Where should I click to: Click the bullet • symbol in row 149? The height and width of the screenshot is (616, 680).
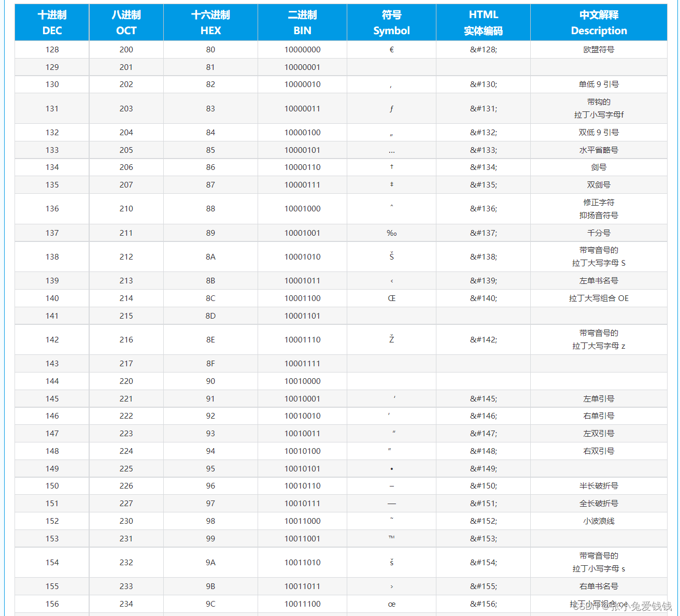(391, 469)
